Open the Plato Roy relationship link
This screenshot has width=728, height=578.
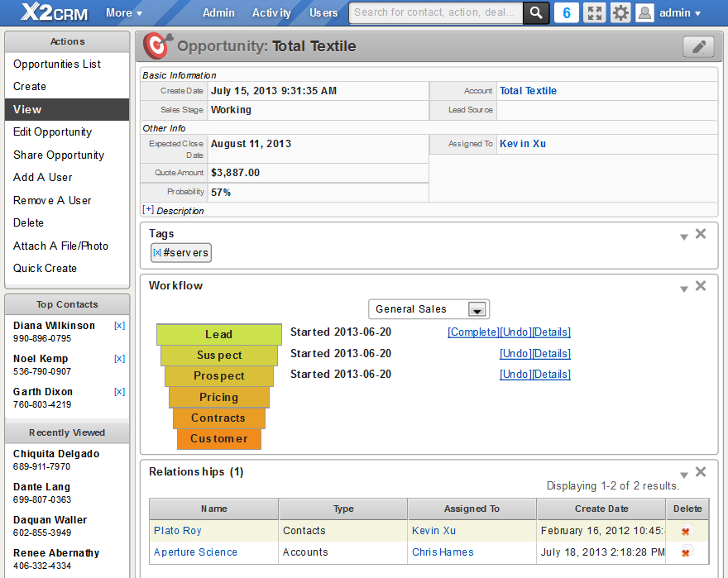[177, 531]
